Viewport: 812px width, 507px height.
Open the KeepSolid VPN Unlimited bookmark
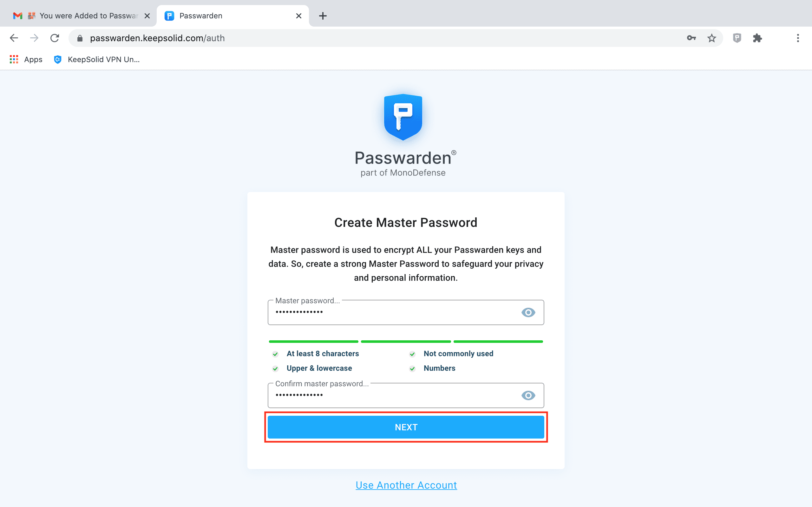[x=97, y=60]
